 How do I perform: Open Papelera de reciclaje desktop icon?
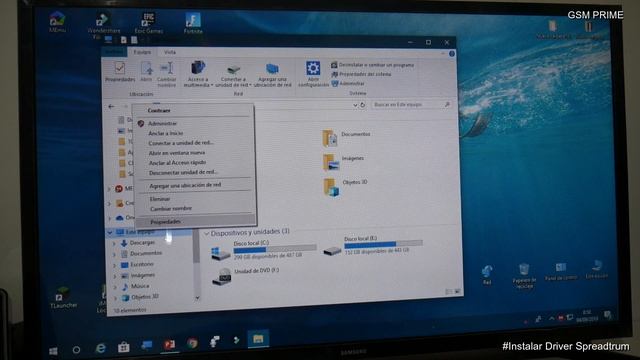coord(524,276)
